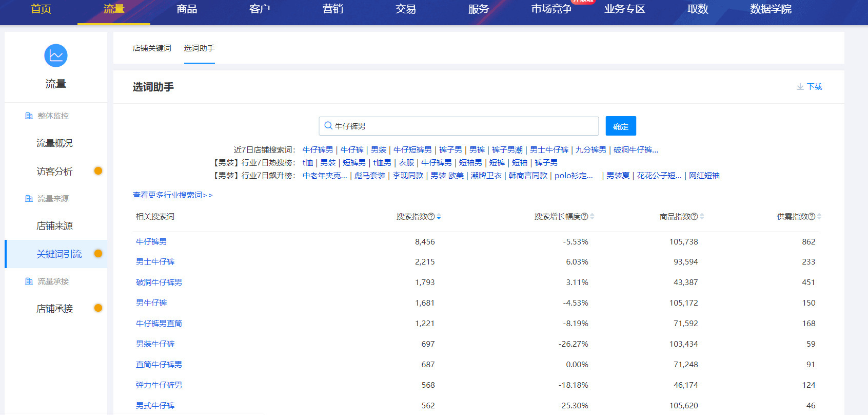Open related term 男装牛仔裤 in table
Viewport: 868px width, 415px height.
coord(155,344)
